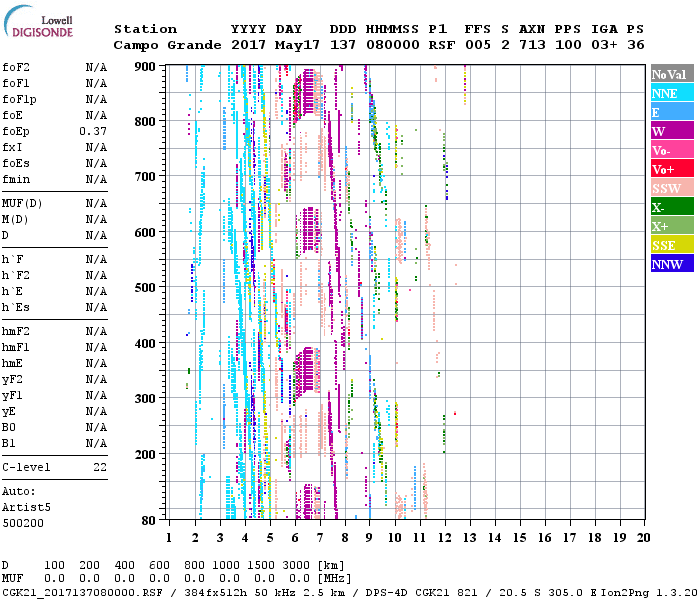The height and width of the screenshot is (600, 700).
Task: Click the 15 MHz frequency axis label
Action: 519,538
